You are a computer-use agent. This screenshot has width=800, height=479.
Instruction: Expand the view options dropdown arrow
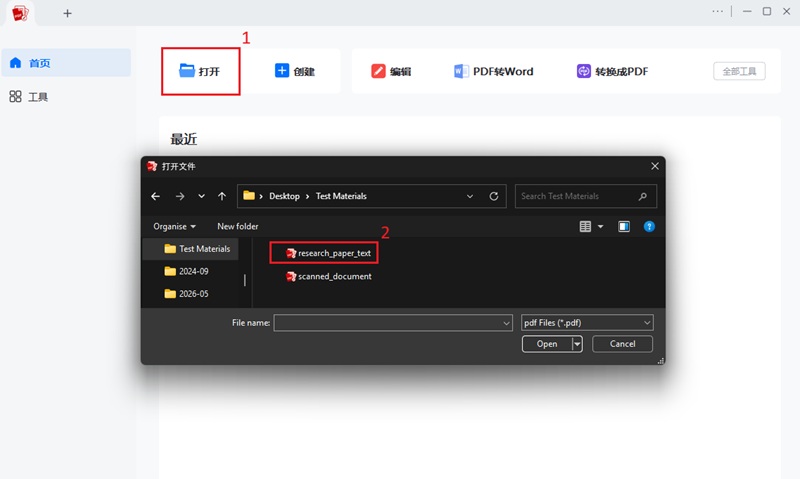[601, 226]
